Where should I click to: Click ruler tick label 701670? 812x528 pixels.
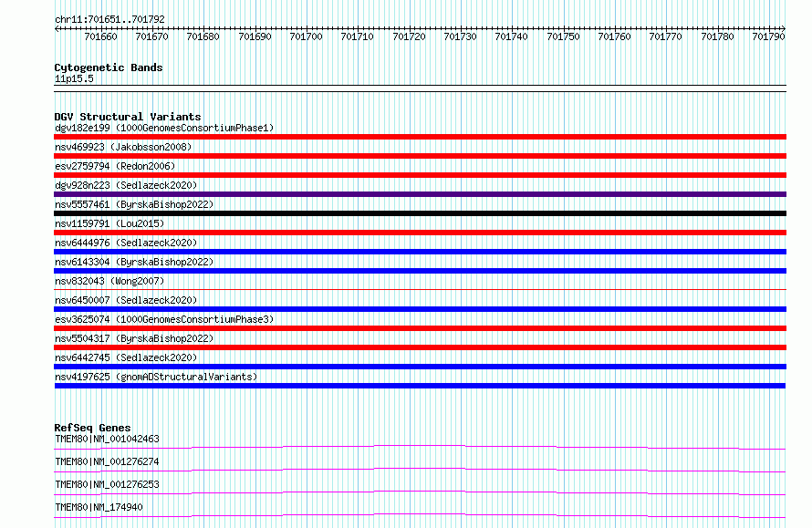[151, 36]
